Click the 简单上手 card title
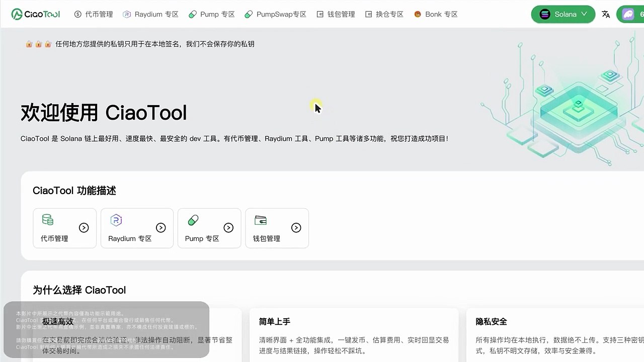Screen dimensions: 644x362 275,321
